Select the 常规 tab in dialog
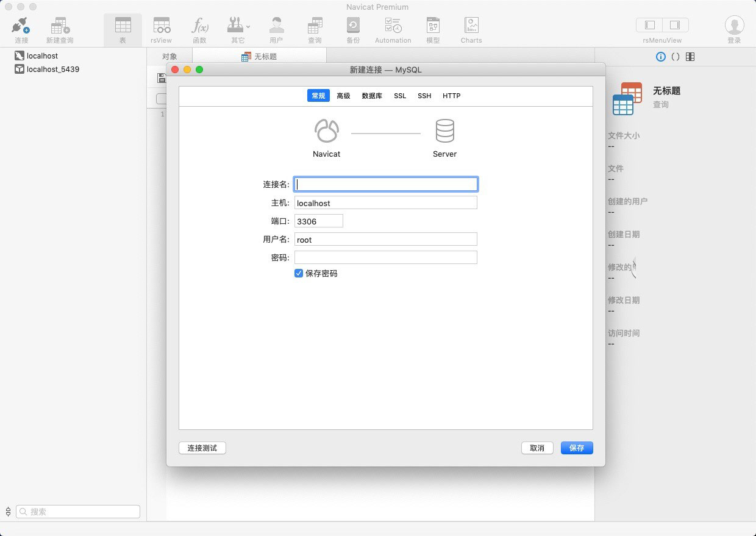This screenshot has height=536, width=756. click(x=318, y=96)
